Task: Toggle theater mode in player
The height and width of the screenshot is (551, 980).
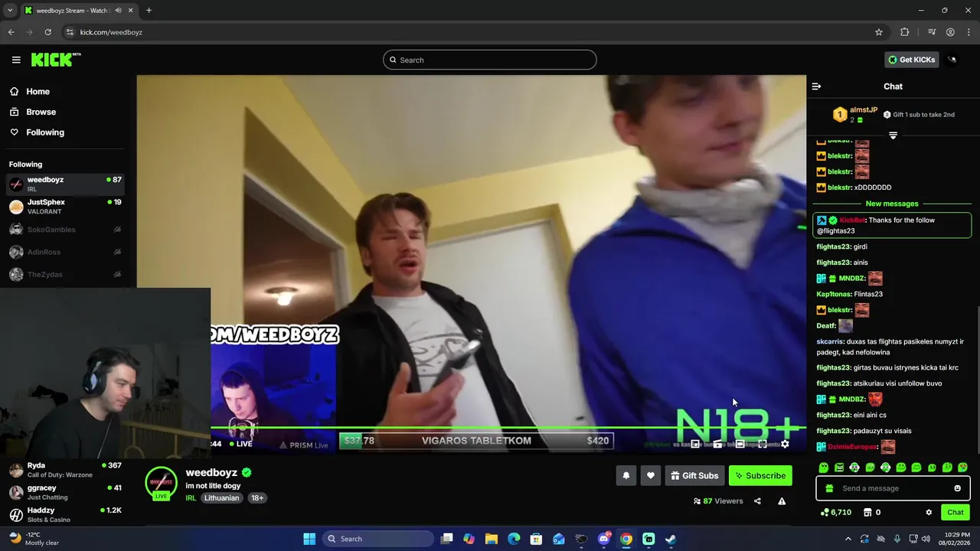Action: (740, 444)
